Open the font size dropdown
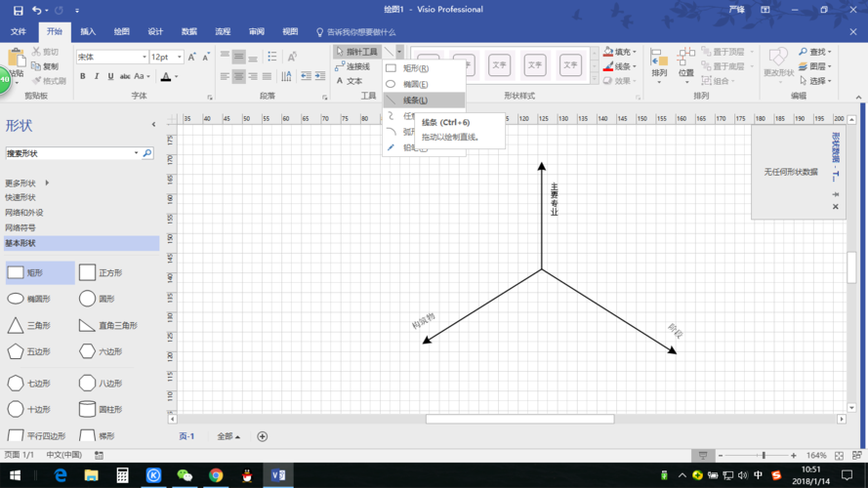Screen dimensions: 868x488 tap(180, 57)
